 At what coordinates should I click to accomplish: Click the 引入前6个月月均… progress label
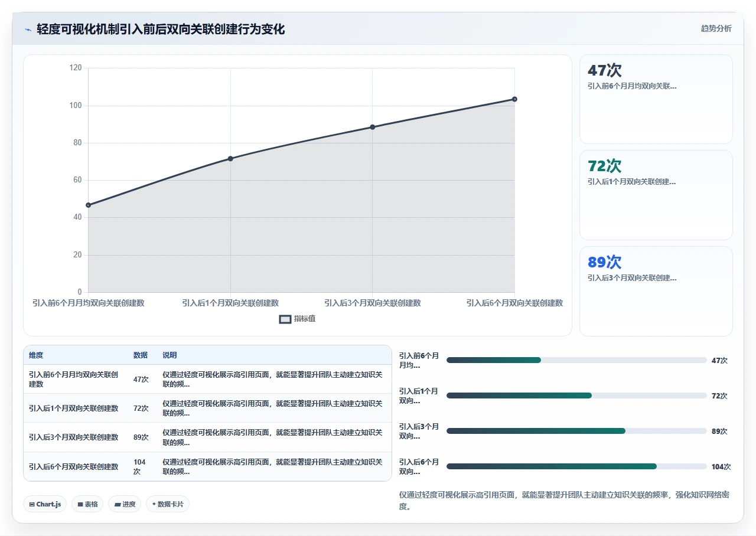[419, 360]
